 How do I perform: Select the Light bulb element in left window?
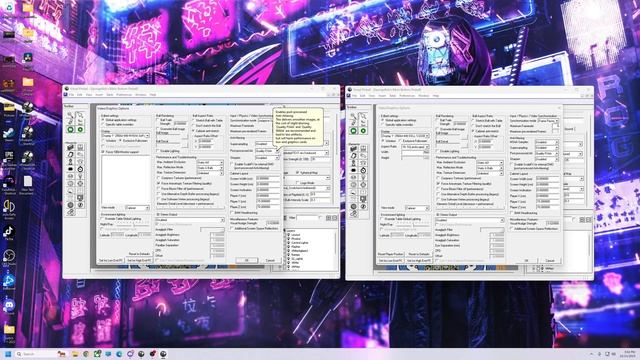coord(80,176)
